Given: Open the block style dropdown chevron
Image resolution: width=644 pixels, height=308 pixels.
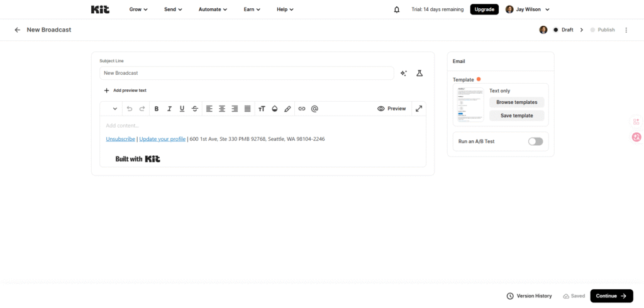Looking at the screenshot, I should point(115,109).
